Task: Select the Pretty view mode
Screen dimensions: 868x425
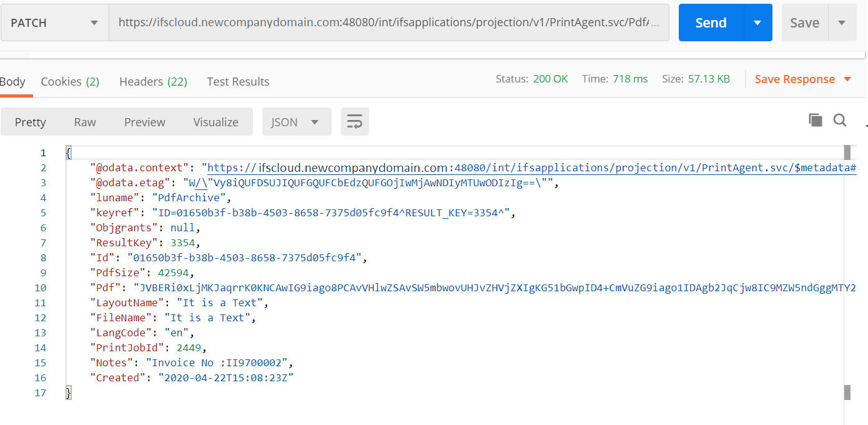Action: coord(30,122)
